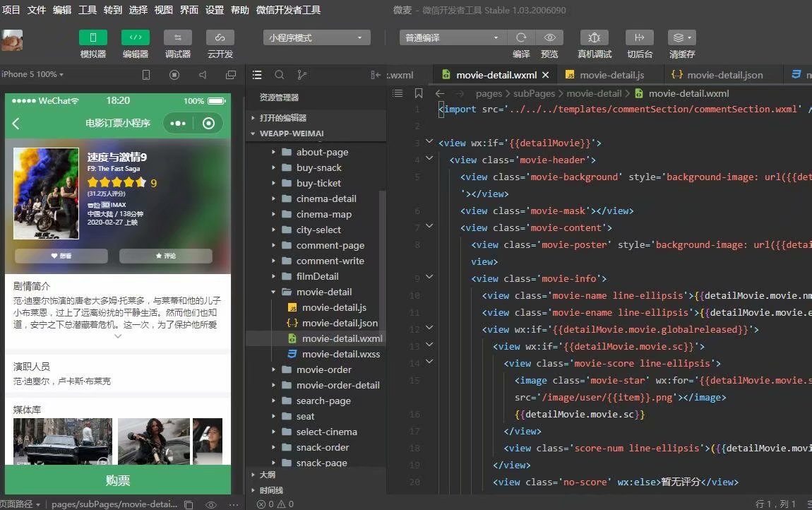Close the movie-detail.wxml tab
Screen dimensions: 812x510
click(x=545, y=75)
